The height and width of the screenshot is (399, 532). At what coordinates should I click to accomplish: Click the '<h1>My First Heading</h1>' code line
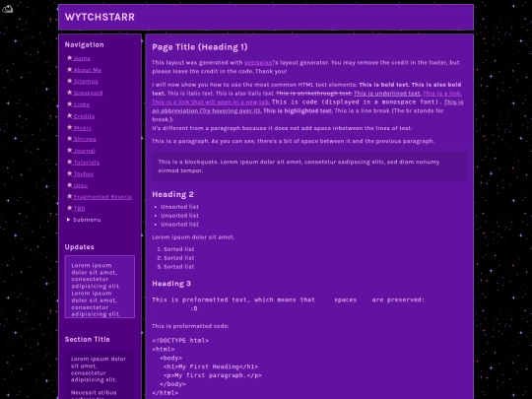pyautogui.click(x=211, y=366)
